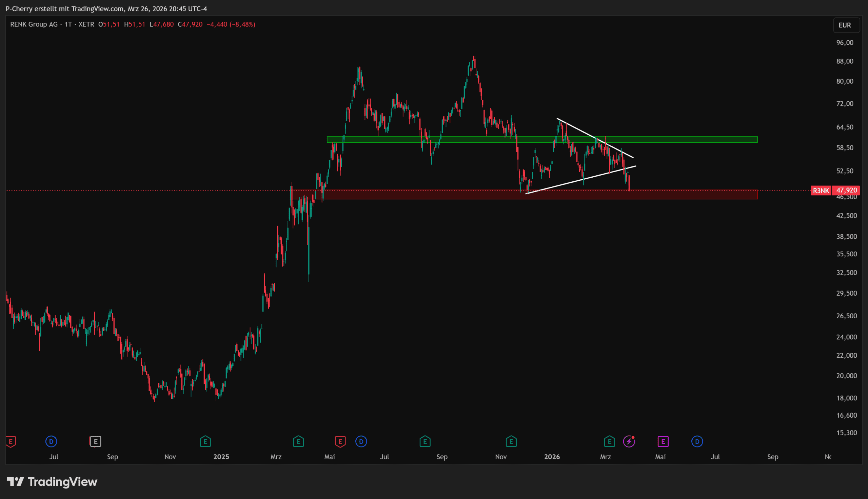Click the green E marker between Jul and Sep 2025
This screenshot has width=868, height=499.
[425, 441]
